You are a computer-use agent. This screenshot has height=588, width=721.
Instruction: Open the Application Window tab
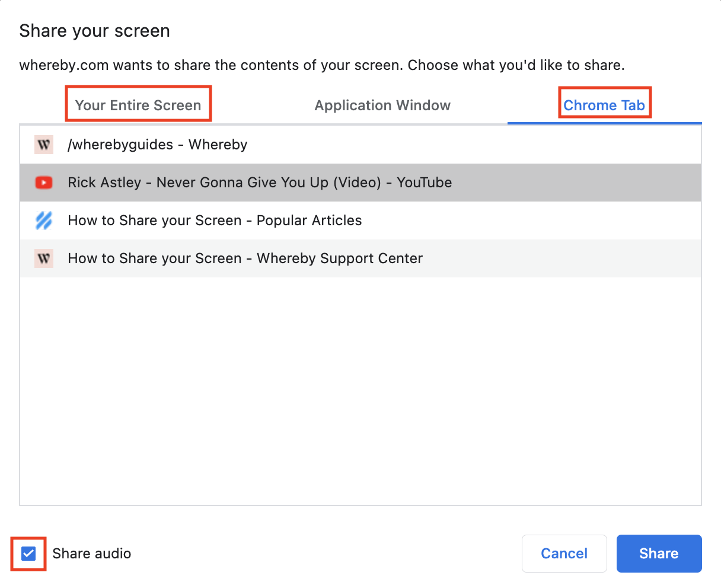click(382, 106)
